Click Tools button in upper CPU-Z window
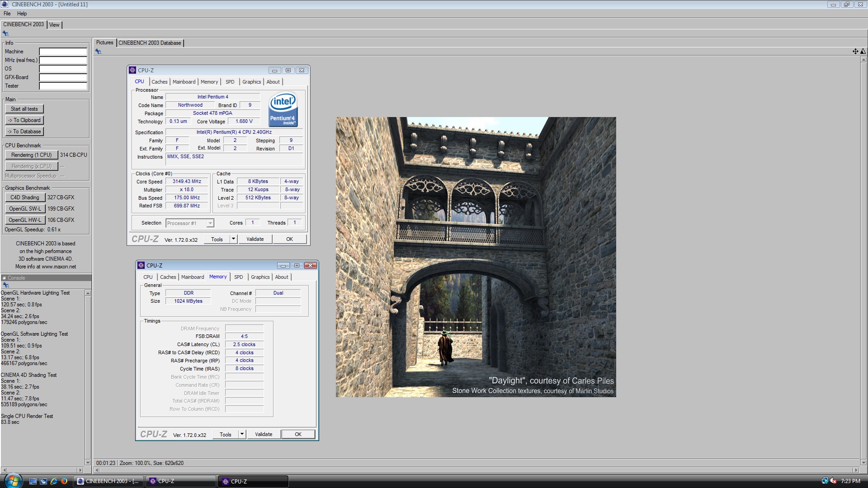 pyautogui.click(x=217, y=239)
